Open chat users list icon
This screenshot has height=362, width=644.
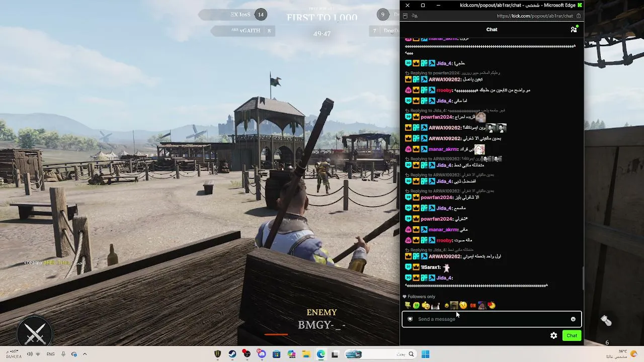click(574, 29)
